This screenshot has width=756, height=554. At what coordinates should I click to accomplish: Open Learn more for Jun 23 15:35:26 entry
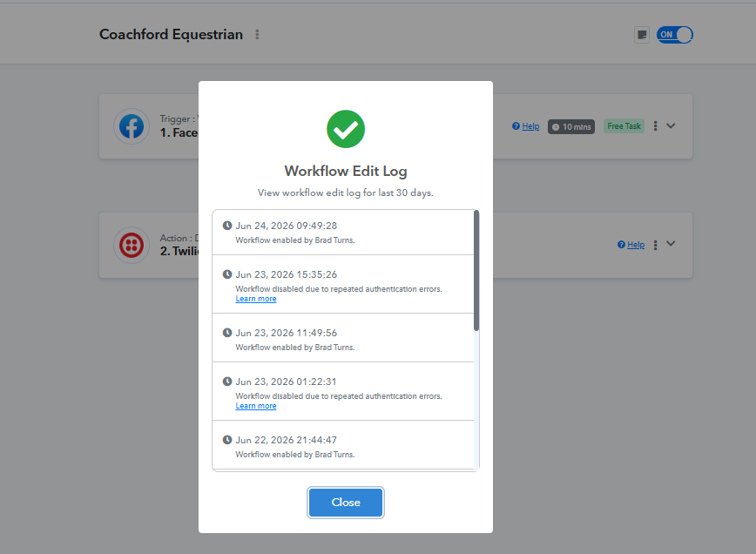click(x=256, y=299)
